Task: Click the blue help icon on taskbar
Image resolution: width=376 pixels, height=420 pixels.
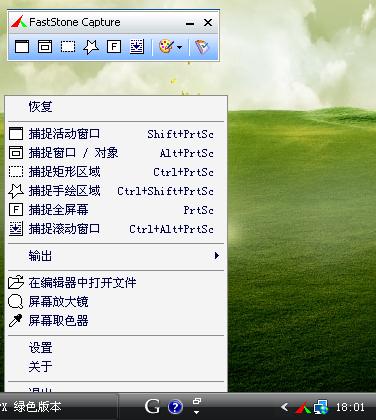Action: click(175, 407)
